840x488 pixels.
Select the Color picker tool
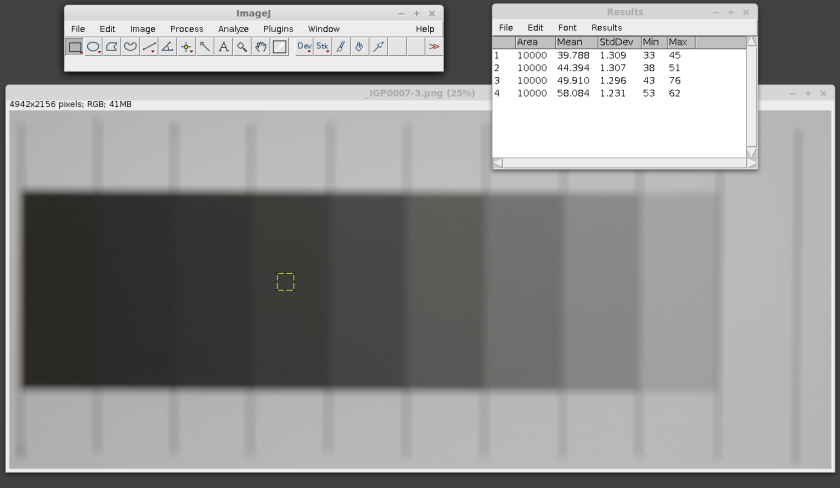click(280, 47)
